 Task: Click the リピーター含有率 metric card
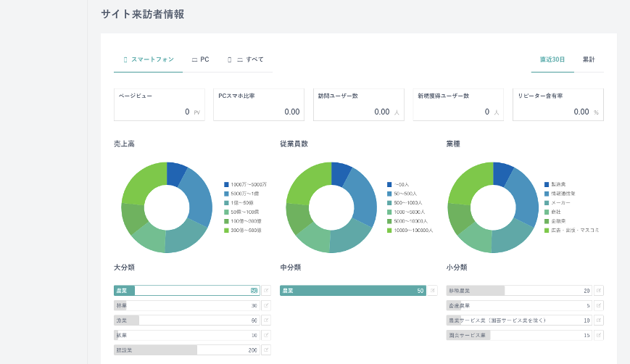[558, 104]
